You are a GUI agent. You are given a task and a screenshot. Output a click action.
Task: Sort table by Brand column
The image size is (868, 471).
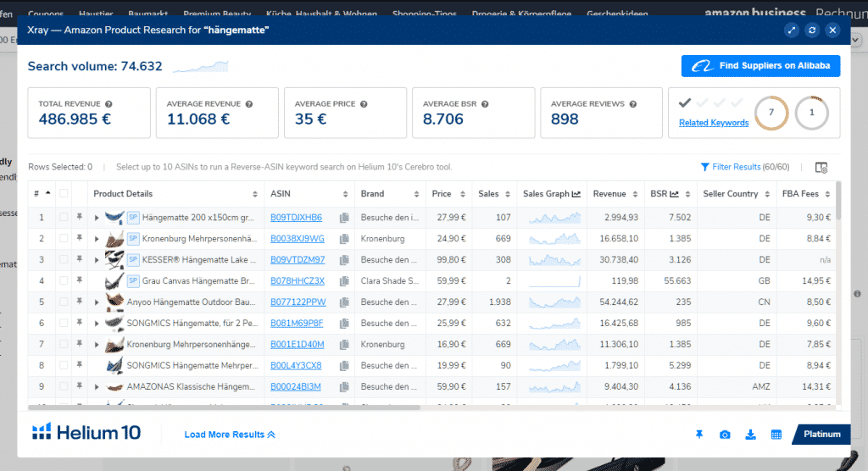(x=416, y=194)
